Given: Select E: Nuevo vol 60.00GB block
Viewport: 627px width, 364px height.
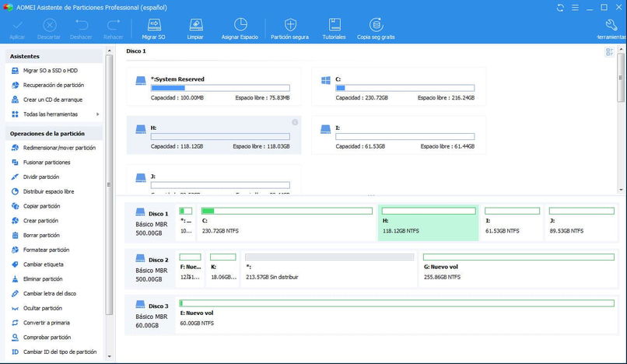Looking at the screenshot, I should tap(397, 315).
